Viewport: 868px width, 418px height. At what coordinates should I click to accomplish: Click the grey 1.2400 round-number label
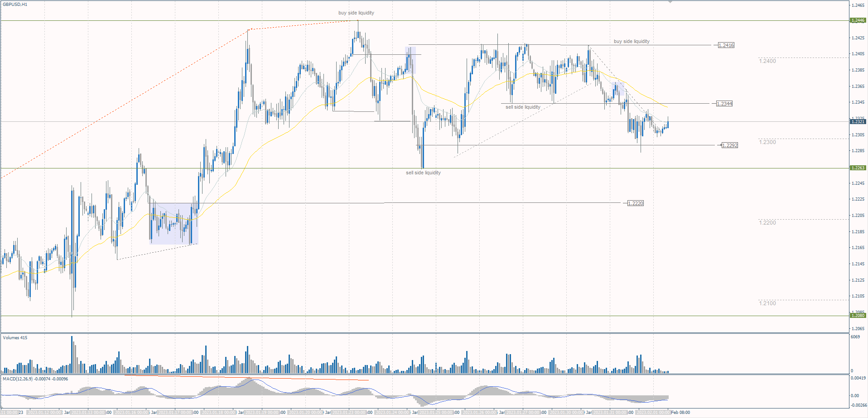tap(767, 61)
